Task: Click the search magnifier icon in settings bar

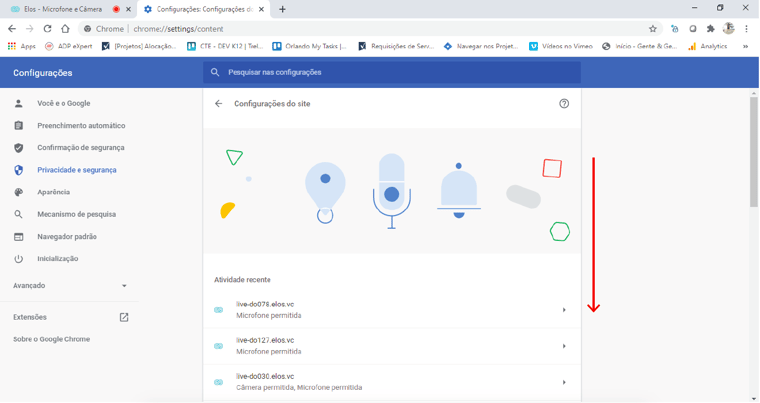Action: 215,72
